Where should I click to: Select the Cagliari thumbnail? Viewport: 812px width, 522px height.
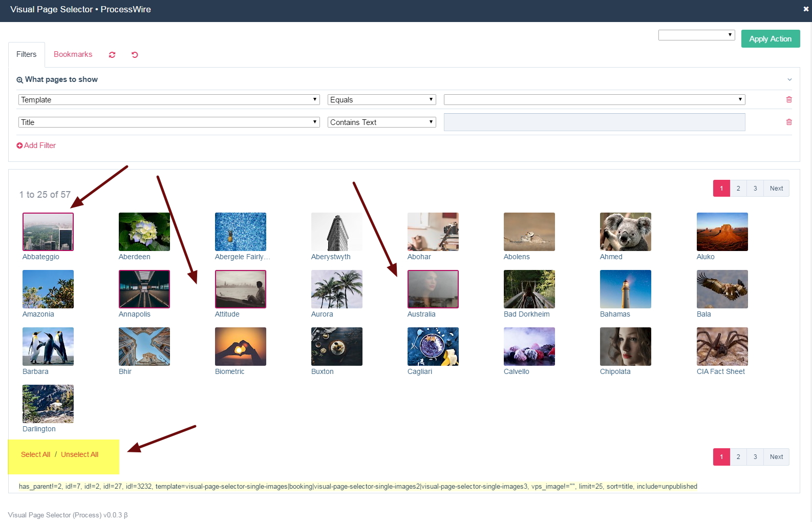[433, 346]
